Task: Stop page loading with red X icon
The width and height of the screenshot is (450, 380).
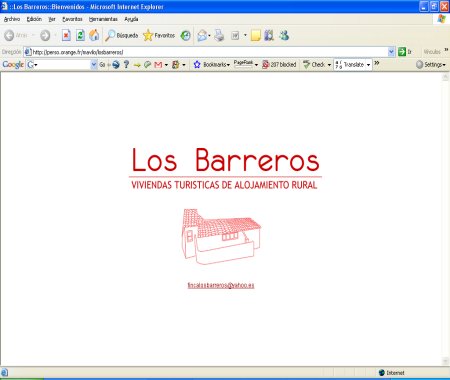Action: (x=66, y=35)
